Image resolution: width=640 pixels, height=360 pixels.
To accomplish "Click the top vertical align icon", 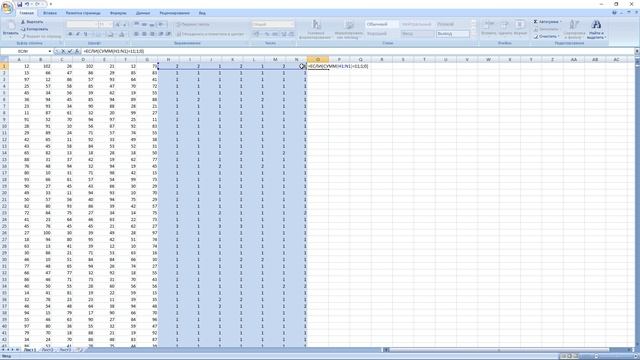I will (x=136, y=24).
